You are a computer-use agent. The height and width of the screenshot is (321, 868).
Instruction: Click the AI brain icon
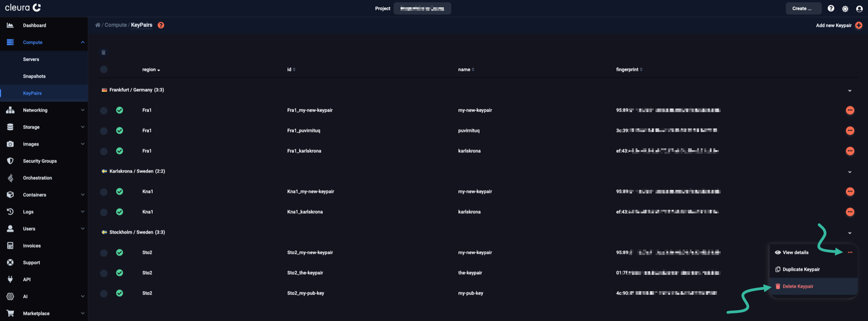point(10,296)
